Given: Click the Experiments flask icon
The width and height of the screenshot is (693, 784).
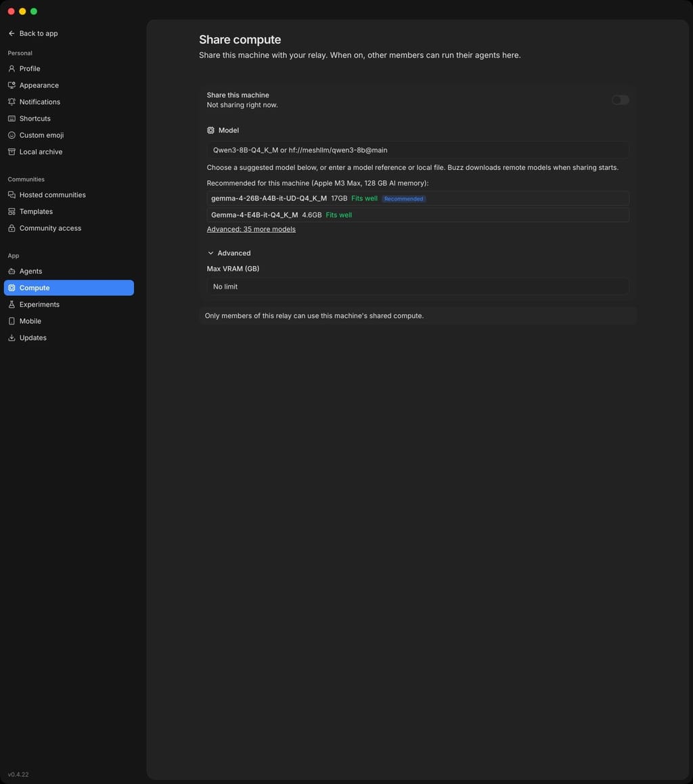Looking at the screenshot, I should (x=12, y=304).
